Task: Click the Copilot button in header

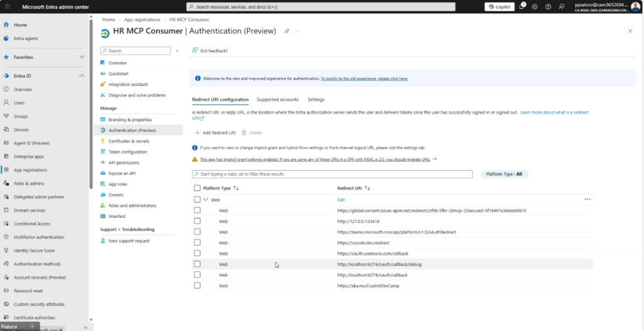Action: click(499, 7)
